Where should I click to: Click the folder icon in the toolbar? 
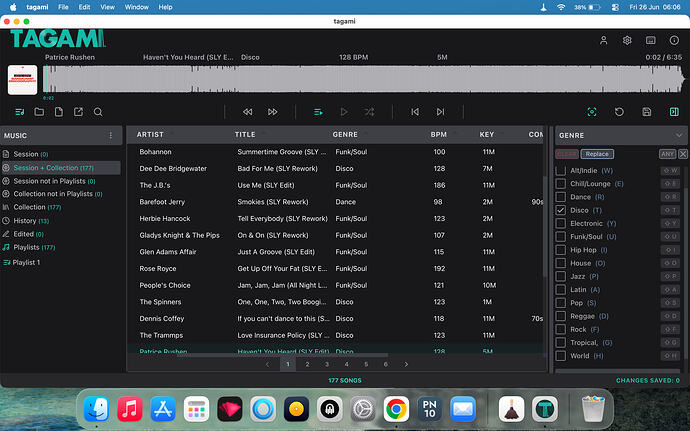39,112
